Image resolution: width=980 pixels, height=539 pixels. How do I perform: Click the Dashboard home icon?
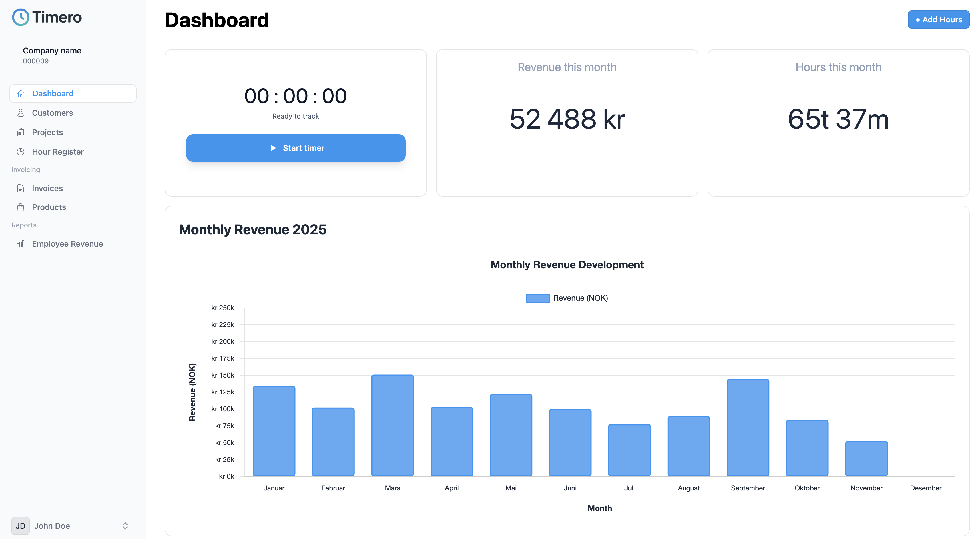tap(21, 93)
